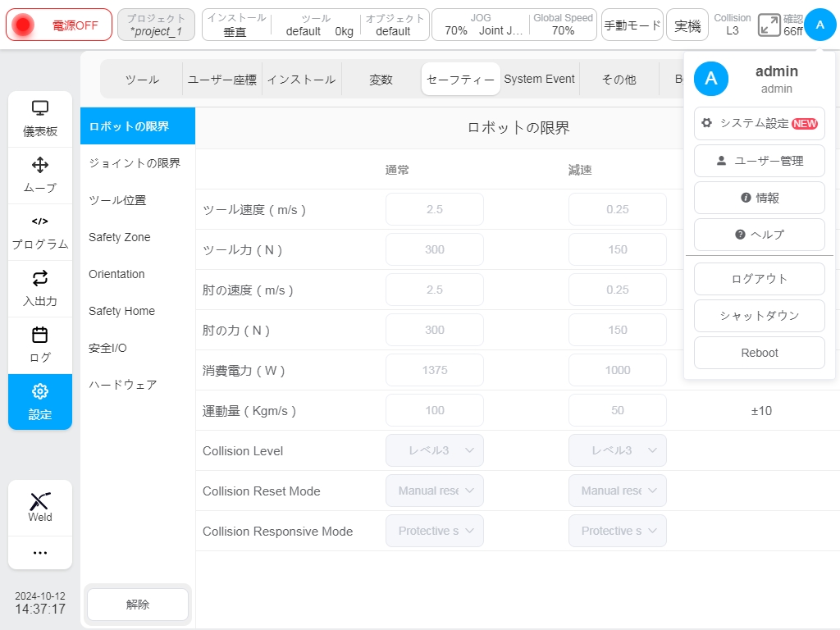840x630 pixels.
Task: Click the 通常 消費電力 field showing 1375
Action: click(x=435, y=370)
